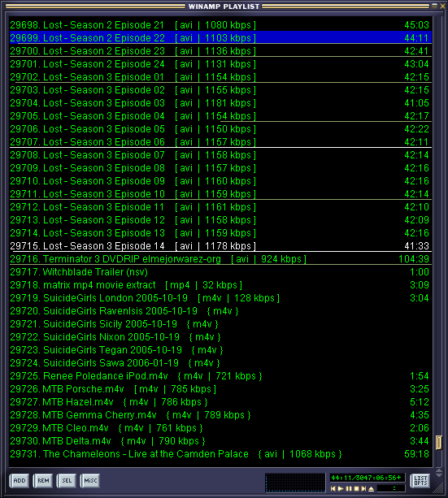Select Lost Season 3 Episode 07

(220, 155)
